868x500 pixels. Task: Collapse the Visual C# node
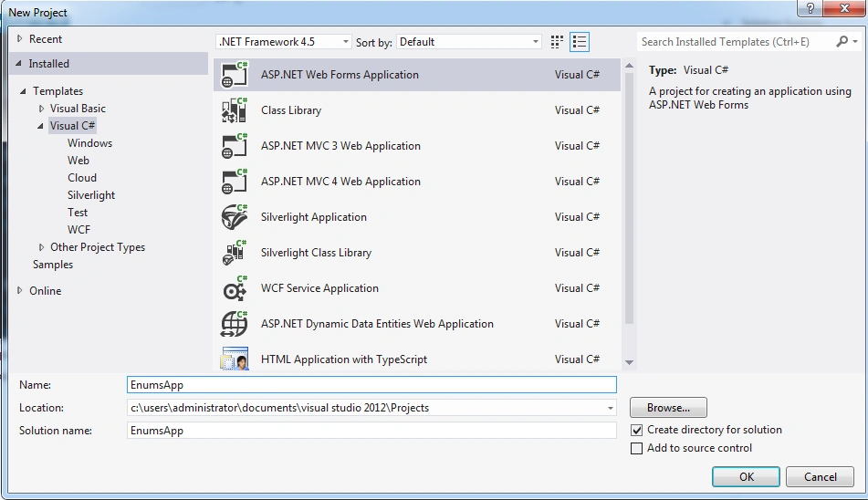point(40,126)
